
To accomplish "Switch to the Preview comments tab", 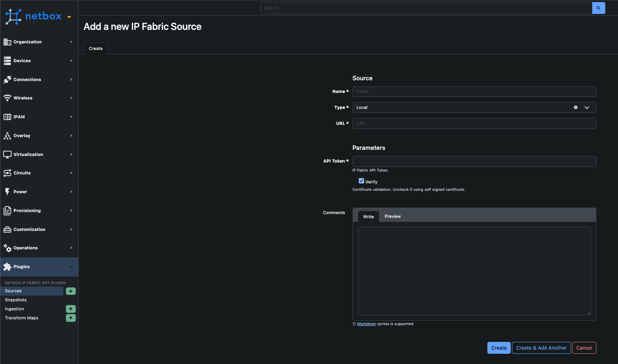I will tap(392, 216).
